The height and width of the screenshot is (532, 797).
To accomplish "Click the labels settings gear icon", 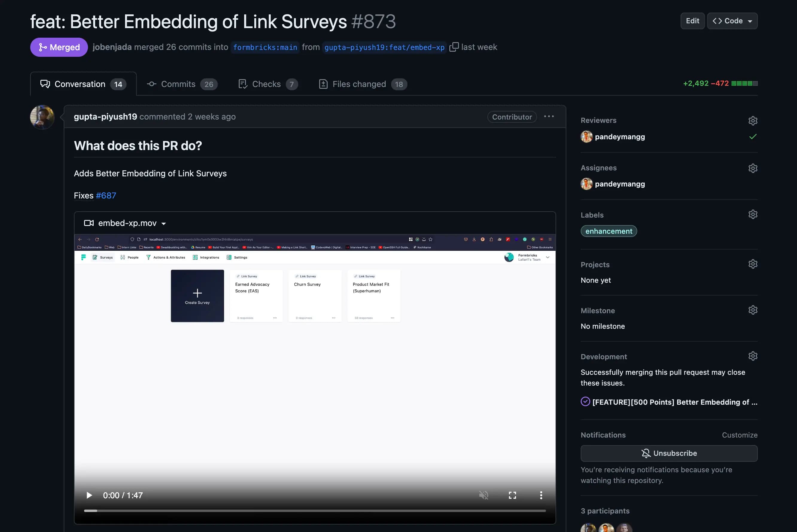I will coord(752,214).
